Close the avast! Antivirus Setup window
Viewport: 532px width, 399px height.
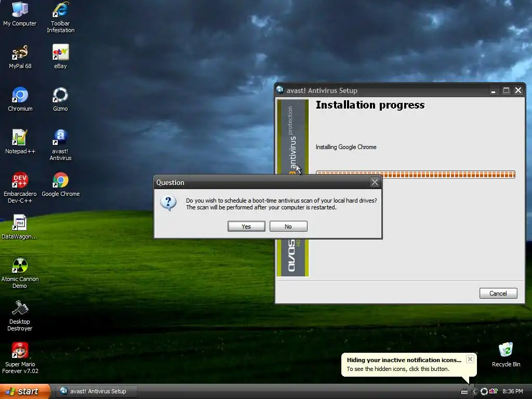tap(518, 90)
